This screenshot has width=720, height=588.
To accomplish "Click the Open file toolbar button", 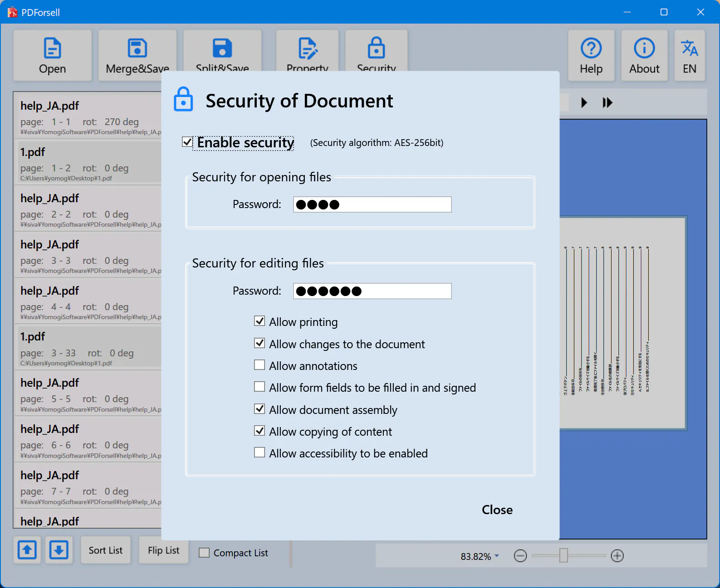I will coord(53,55).
